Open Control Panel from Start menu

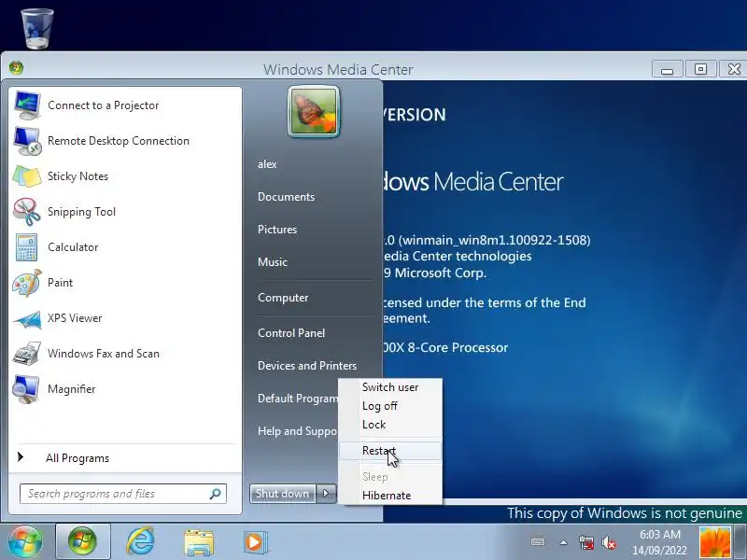point(291,333)
